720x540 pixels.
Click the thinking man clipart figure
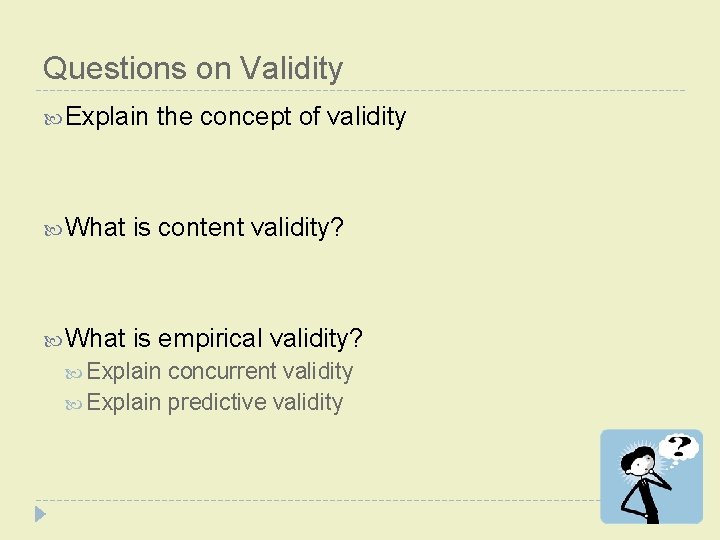643,480
